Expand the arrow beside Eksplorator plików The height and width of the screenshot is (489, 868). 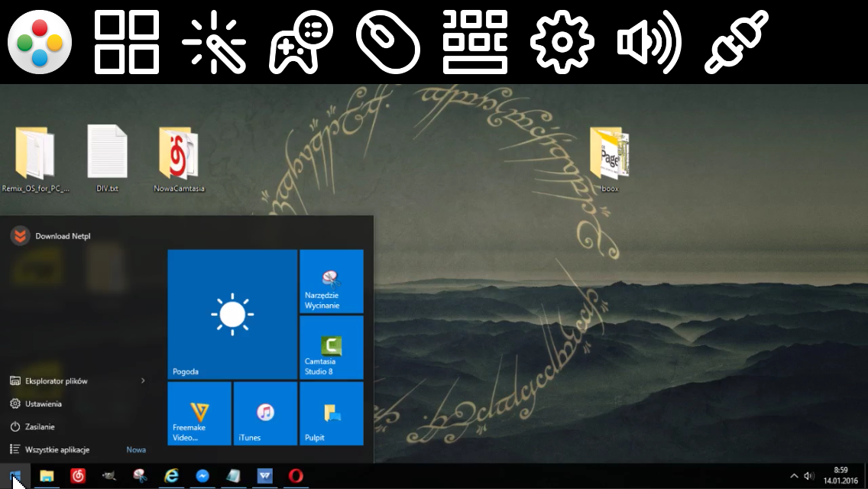pyautogui.click(x=143, y=381)
